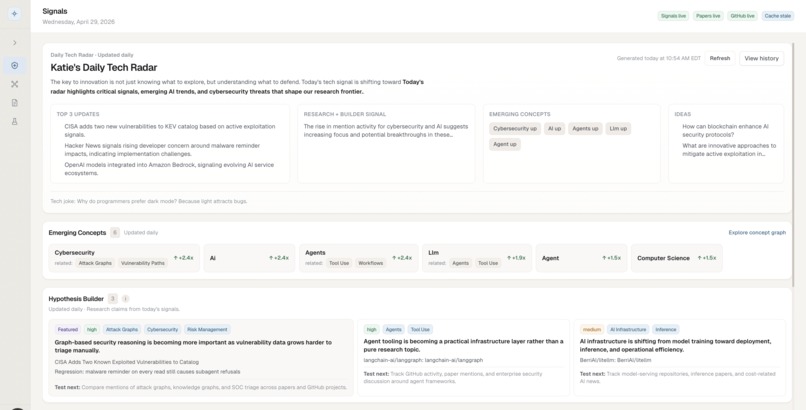Click the blockchain AI security idea
This screenshot has width=806, height=410.
[725, 131]
